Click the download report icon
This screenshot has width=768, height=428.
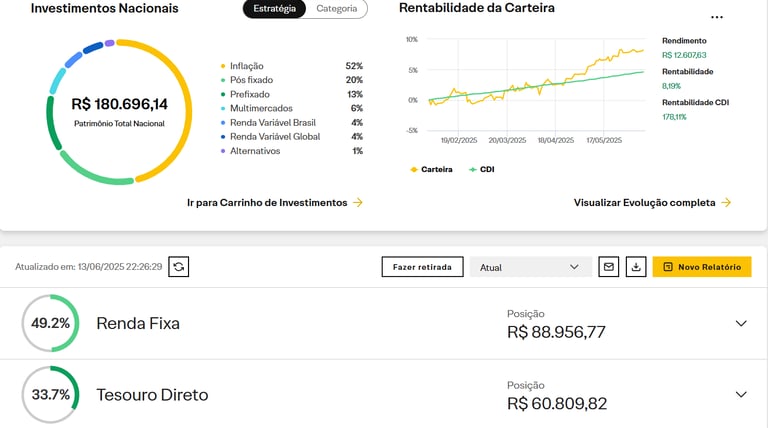point(635,267)
